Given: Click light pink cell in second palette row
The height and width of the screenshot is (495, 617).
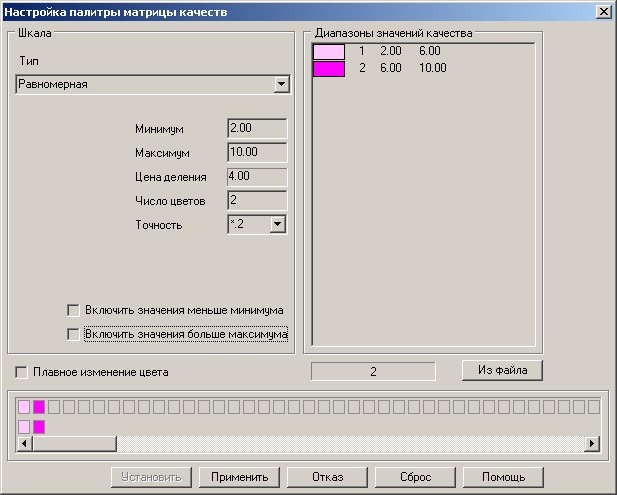Looking at the screenshot, I should click(24, 427).
